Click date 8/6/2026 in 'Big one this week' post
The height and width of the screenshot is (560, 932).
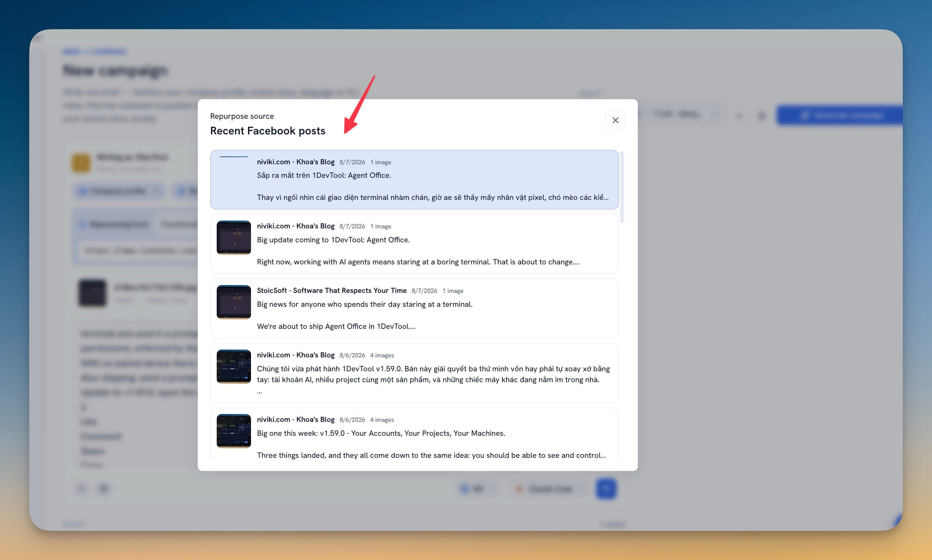352,419
